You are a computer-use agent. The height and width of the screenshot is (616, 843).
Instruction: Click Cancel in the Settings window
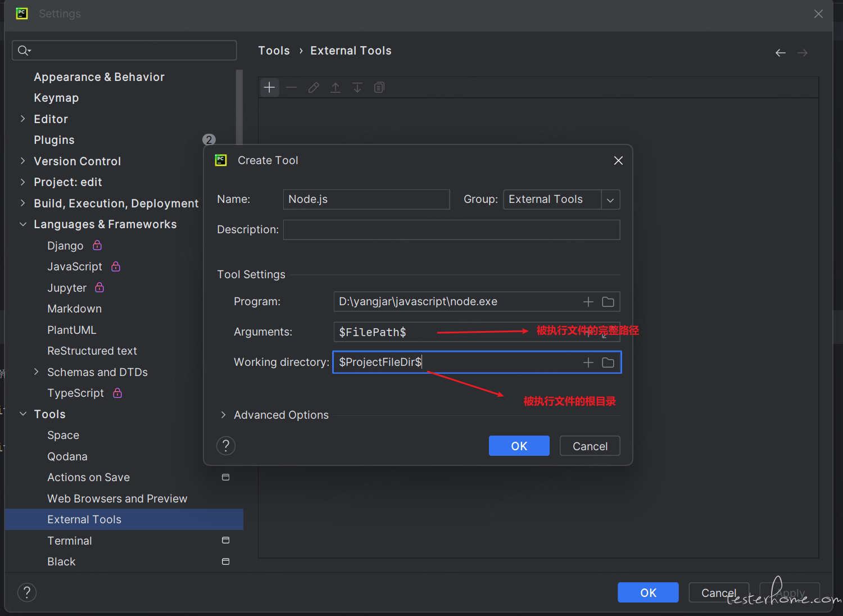click(719, 592)
